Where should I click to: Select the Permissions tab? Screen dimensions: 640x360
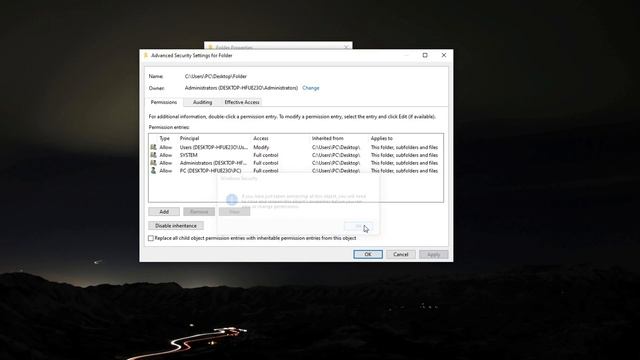164,102
